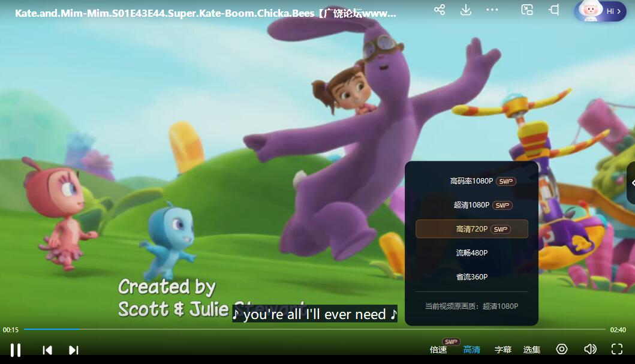Click the video title Kate.and.Mim-Mim text
The image size is (635, 364).
[x=206, y=13]
